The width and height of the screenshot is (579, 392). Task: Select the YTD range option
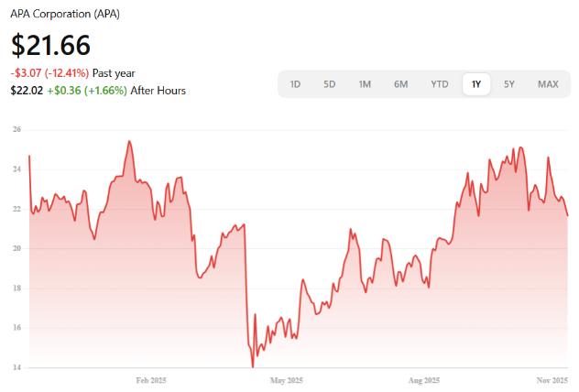440,84
